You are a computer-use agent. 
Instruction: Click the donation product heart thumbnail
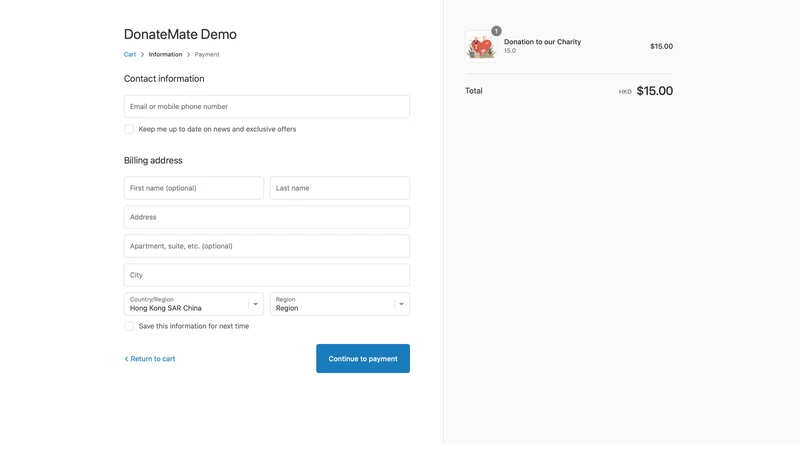(x=481, y=46)
